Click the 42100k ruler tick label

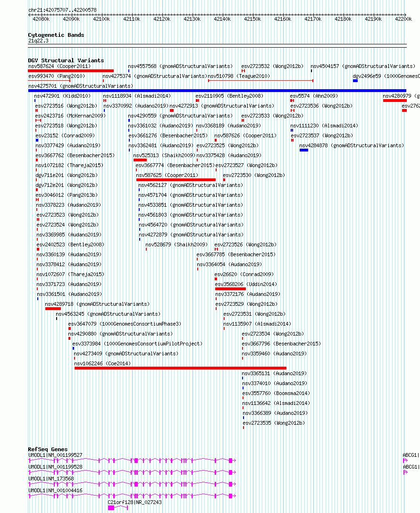[101, 19]
